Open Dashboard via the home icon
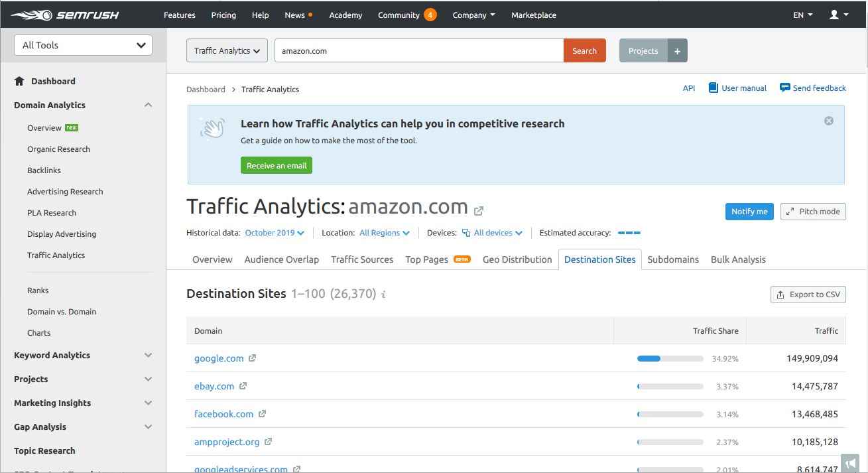The image size is (868, 473). point(19,81)
